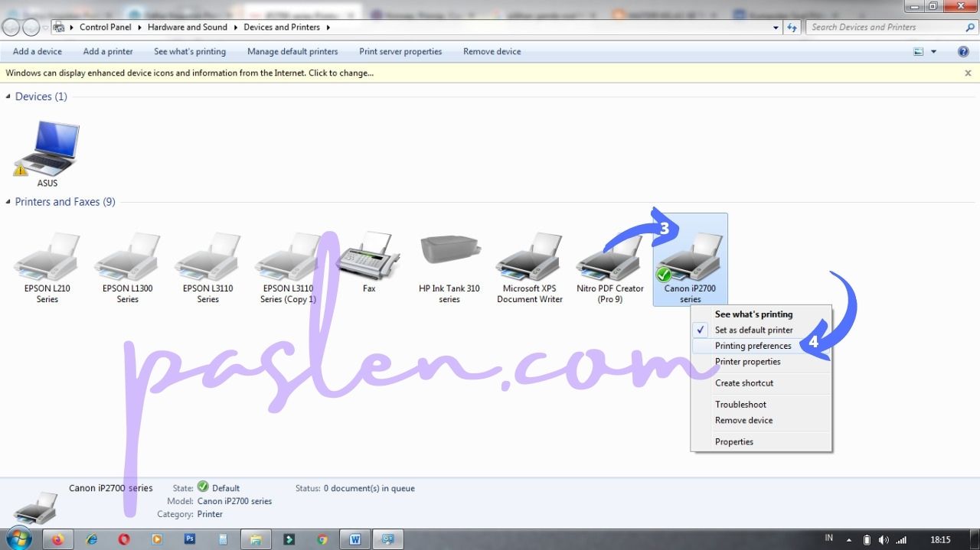The image size is (980, 550).
Task: Expand the Control Panel breadcrumb arrow
Action: tap(139, 28)
